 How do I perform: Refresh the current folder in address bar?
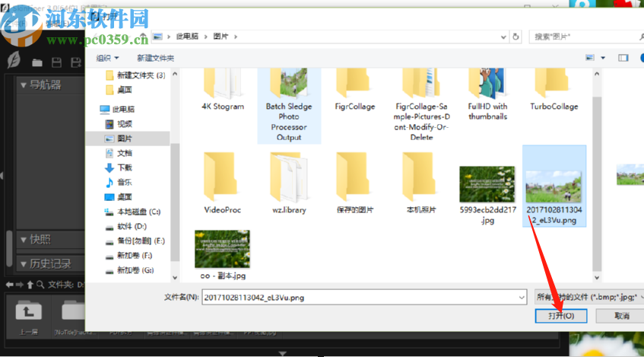point(516,37)
